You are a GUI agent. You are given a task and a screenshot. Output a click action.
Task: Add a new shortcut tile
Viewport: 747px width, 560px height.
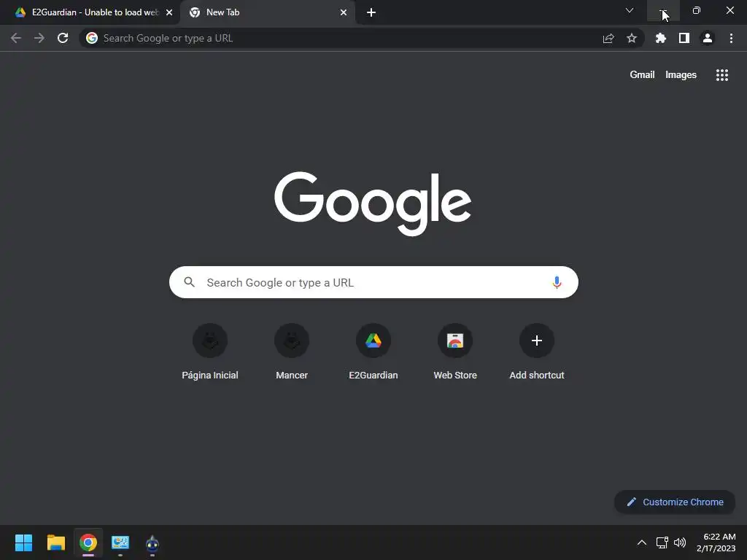pyautogui.click(x=537, y=351)
